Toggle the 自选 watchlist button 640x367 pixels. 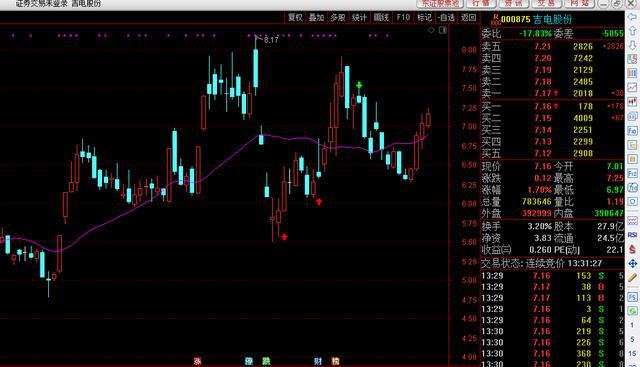tap(446, 17)
